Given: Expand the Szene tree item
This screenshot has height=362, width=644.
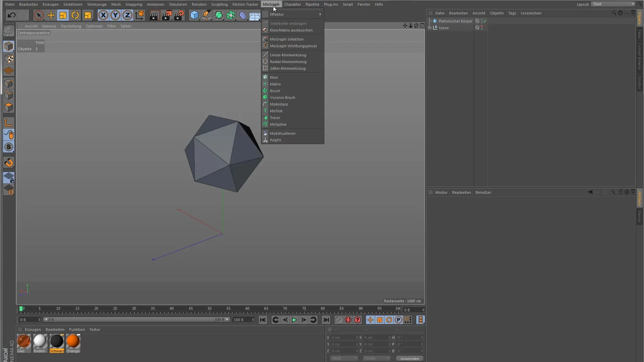Looking at the screenshot, I should tap(430, 28).
